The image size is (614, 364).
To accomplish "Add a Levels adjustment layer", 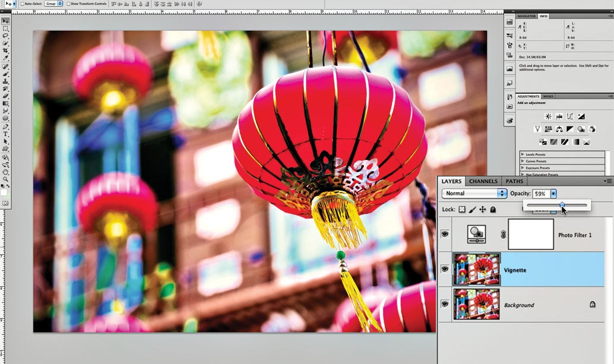I will coord(558,116).
